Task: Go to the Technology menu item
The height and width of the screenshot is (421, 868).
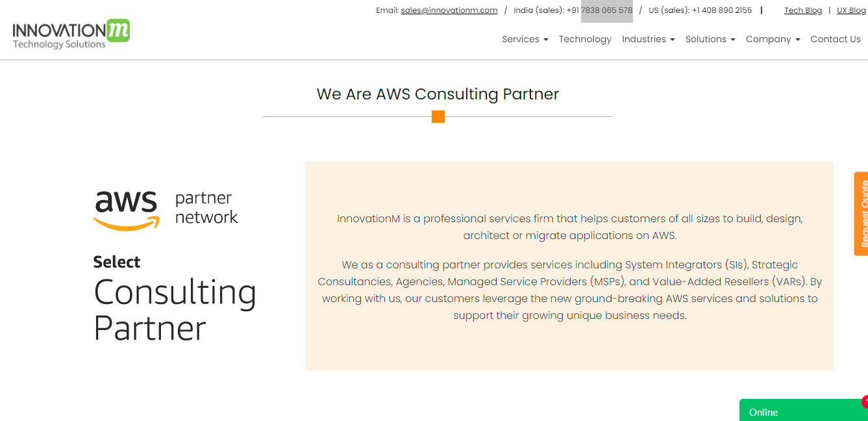Action: 585,39
